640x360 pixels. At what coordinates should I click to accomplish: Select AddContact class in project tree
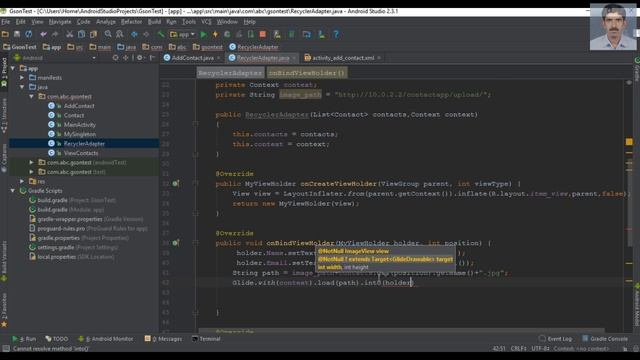[79, 106]
